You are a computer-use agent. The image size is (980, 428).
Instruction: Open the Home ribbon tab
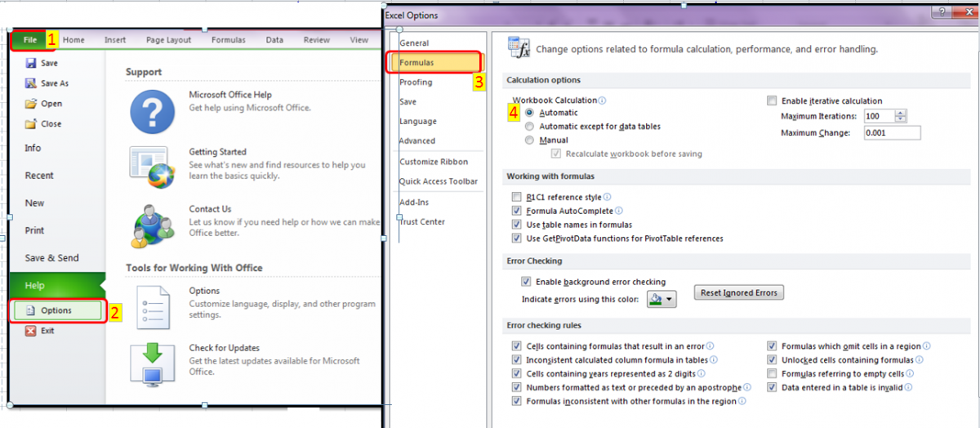click(x=73, y=39)
